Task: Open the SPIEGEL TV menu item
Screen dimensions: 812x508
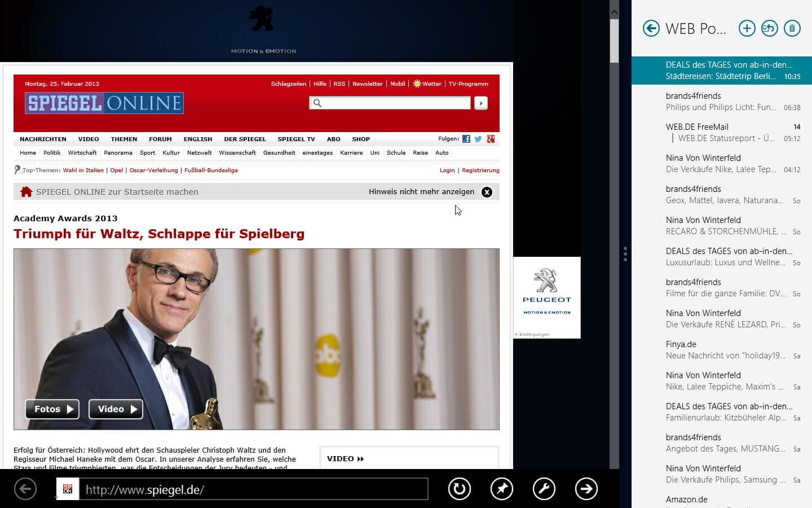Action: pos(296,139)
